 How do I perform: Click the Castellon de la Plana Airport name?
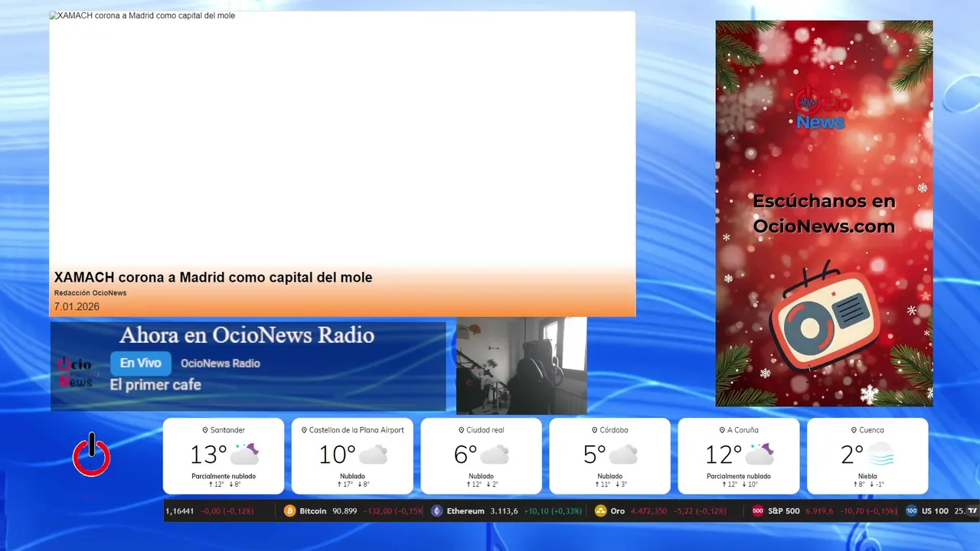click(x=357, y=430)
